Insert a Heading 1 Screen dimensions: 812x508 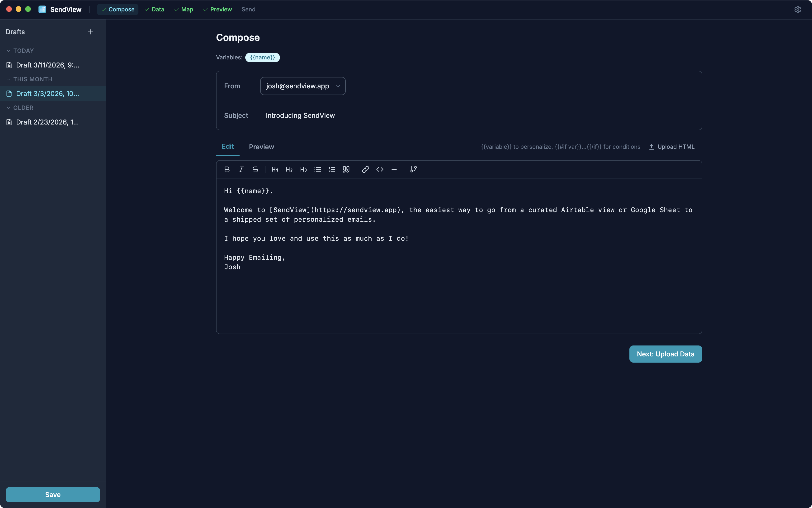274,169
